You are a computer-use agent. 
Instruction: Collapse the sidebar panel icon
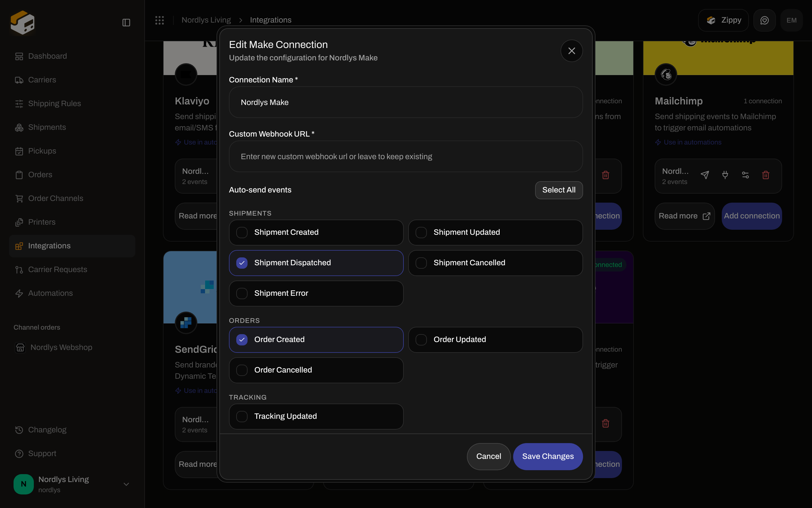point(126,23)
